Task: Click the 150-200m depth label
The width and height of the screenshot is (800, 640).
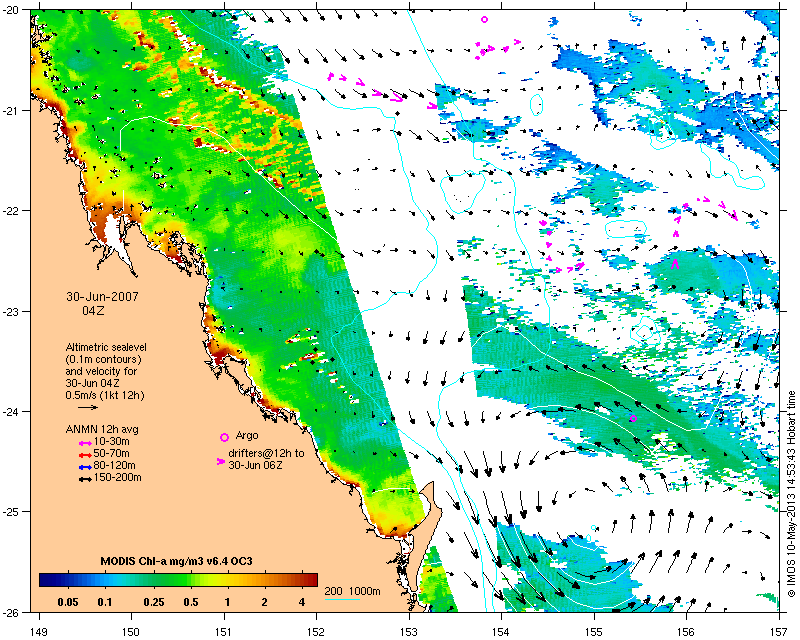Action: coord(117,478)
